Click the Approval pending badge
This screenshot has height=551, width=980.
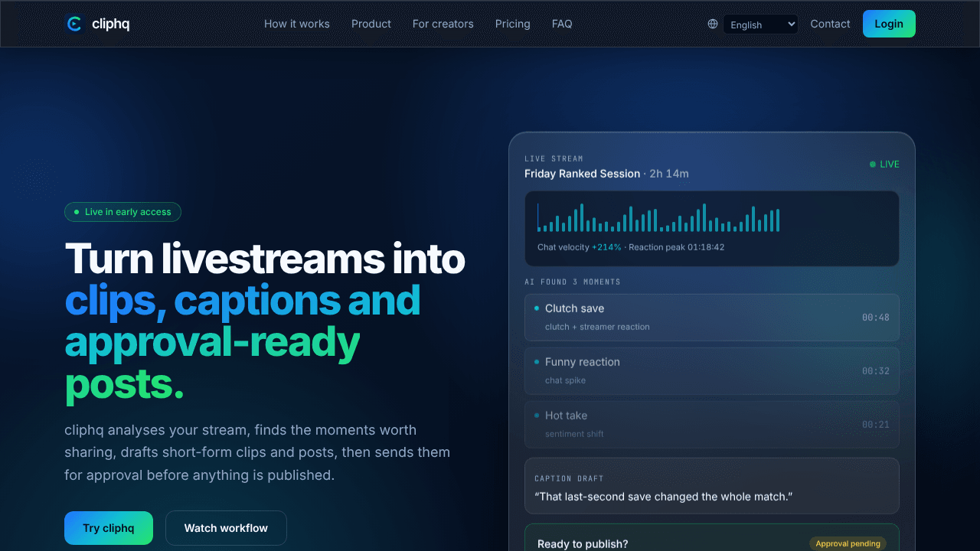[x=848, y=543]
